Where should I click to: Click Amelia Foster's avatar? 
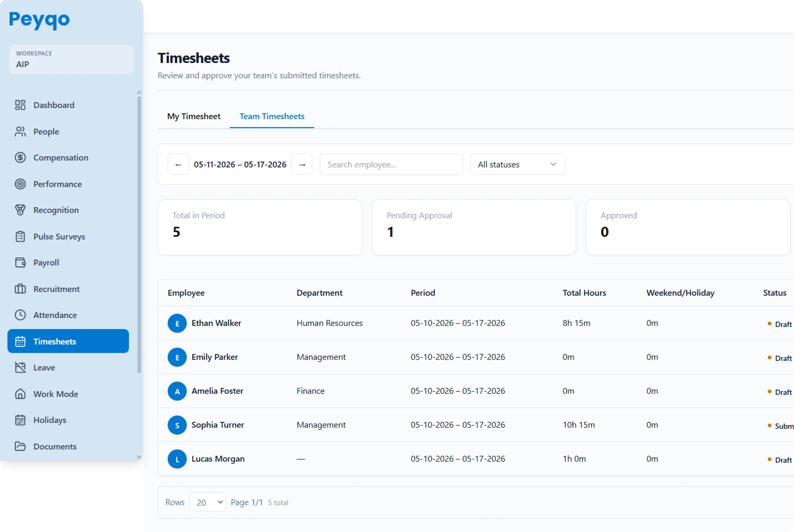(177, 391)
